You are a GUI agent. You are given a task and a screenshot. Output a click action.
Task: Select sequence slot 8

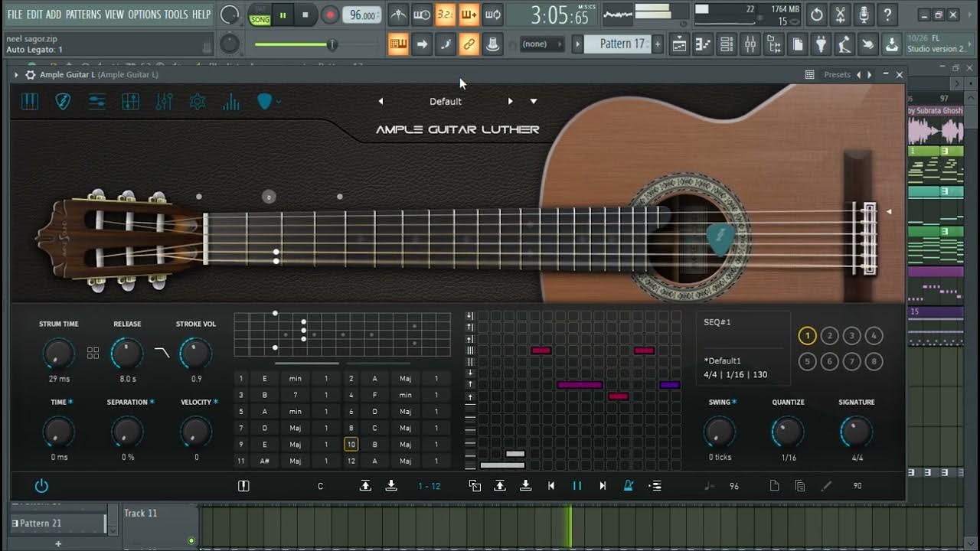(x=874, y=361)
